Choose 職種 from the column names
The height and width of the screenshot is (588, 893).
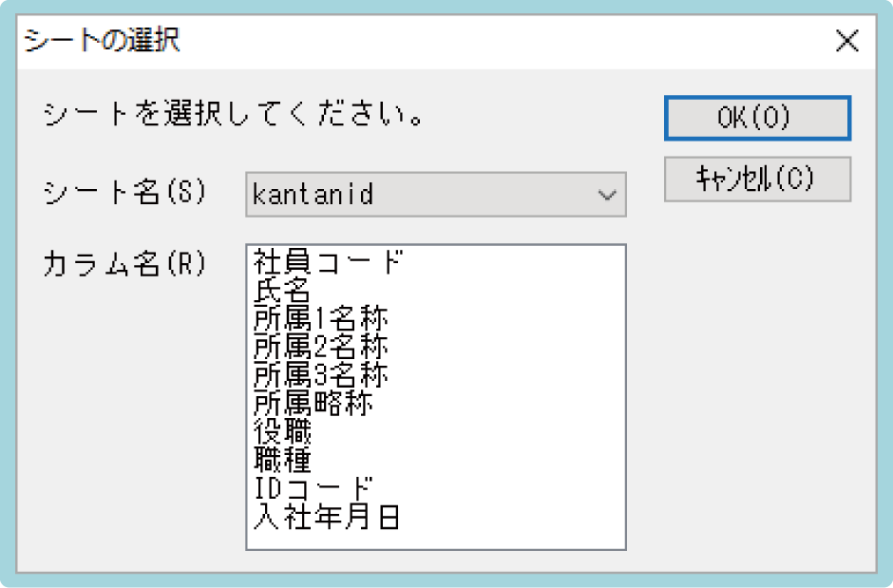(x=282, y=461)
